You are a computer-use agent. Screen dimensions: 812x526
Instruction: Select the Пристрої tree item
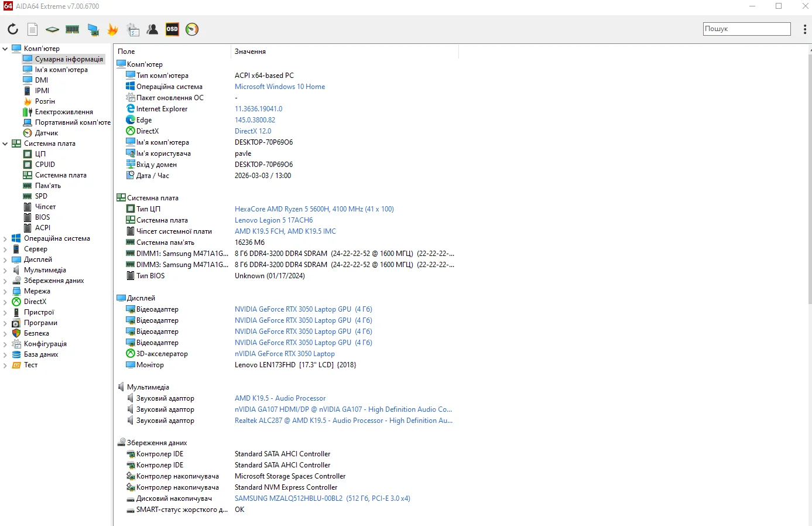tap(39, 312)
